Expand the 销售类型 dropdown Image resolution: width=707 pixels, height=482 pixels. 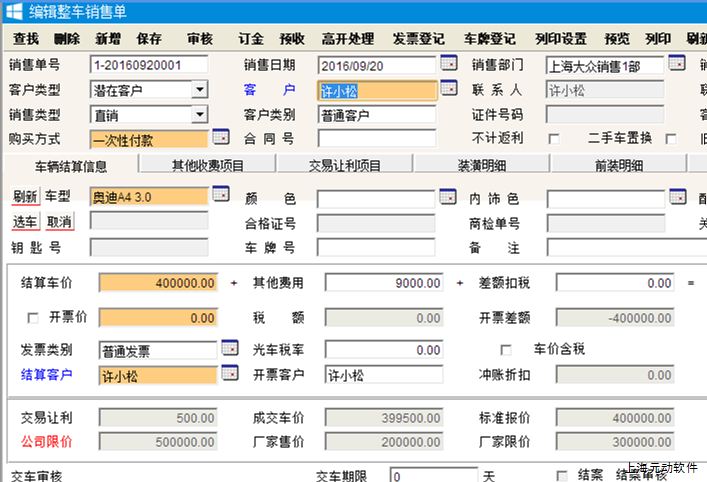click(x=199, y=115)
